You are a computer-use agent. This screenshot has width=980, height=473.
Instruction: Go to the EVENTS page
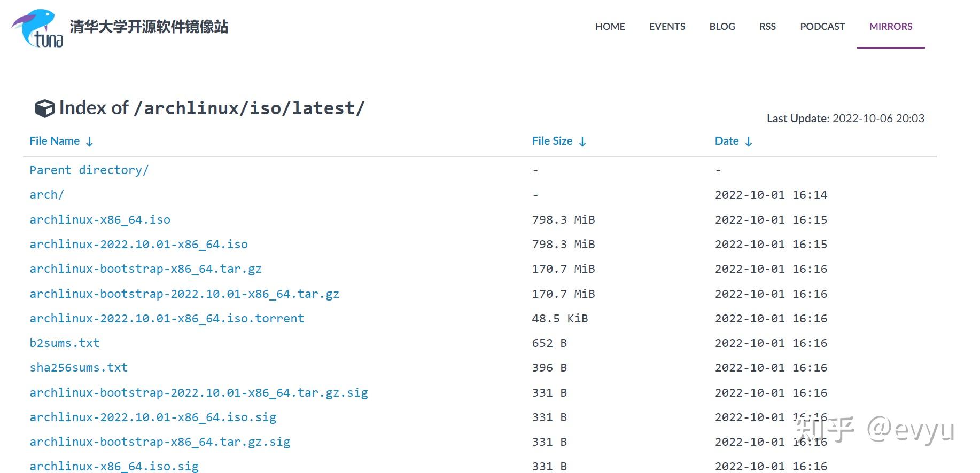pos(667,27)
